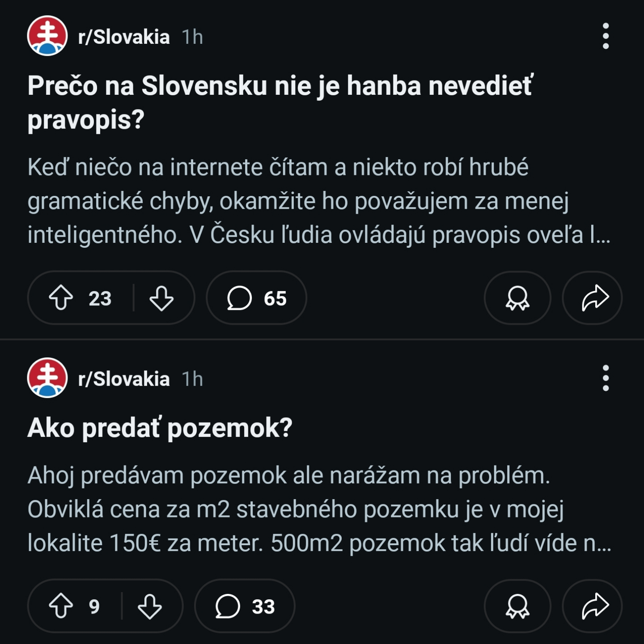Open overflow menu for the pozemok post
This screenshot has width=644, height=644.
(606, 378)
